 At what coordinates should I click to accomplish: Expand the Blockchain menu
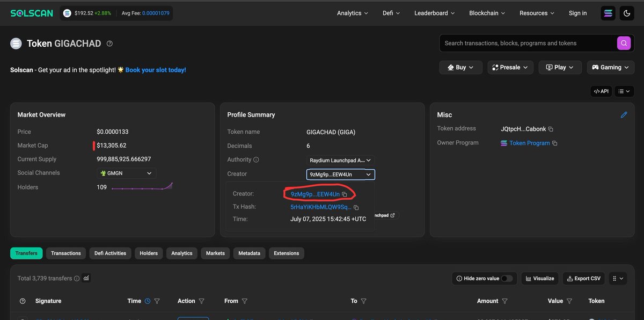pos(488,13)
